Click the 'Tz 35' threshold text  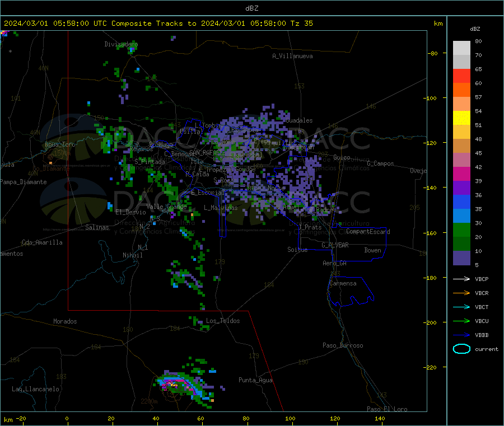pos(301,24)
